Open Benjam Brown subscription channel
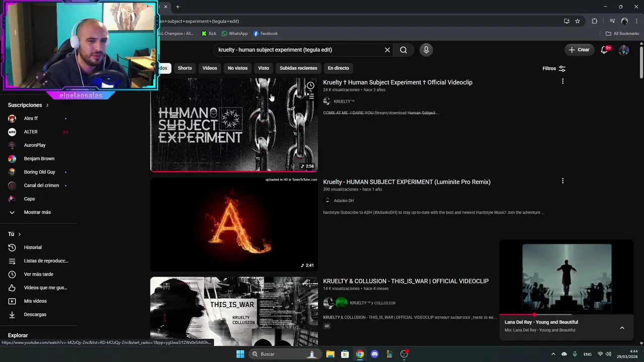 click(x=39, y=158)
